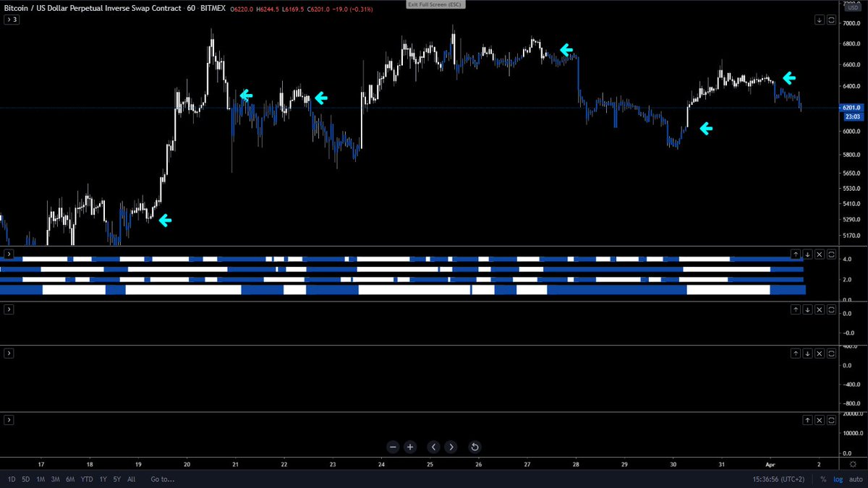Zoom out the chart with minus button
This screenshot has height=488, width=868.
click(x=393, y=447)
